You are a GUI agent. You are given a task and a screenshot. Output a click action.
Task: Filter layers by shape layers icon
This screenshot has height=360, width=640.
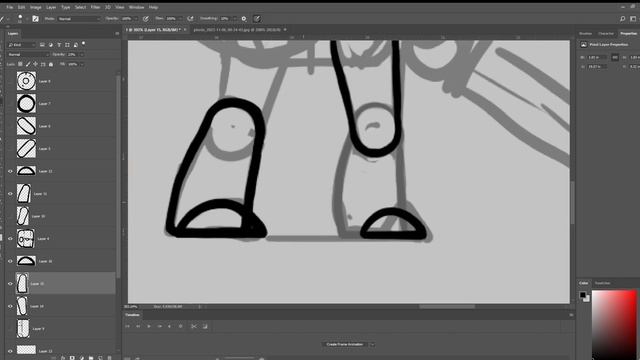pyautogui.click(x=67, y=44)
